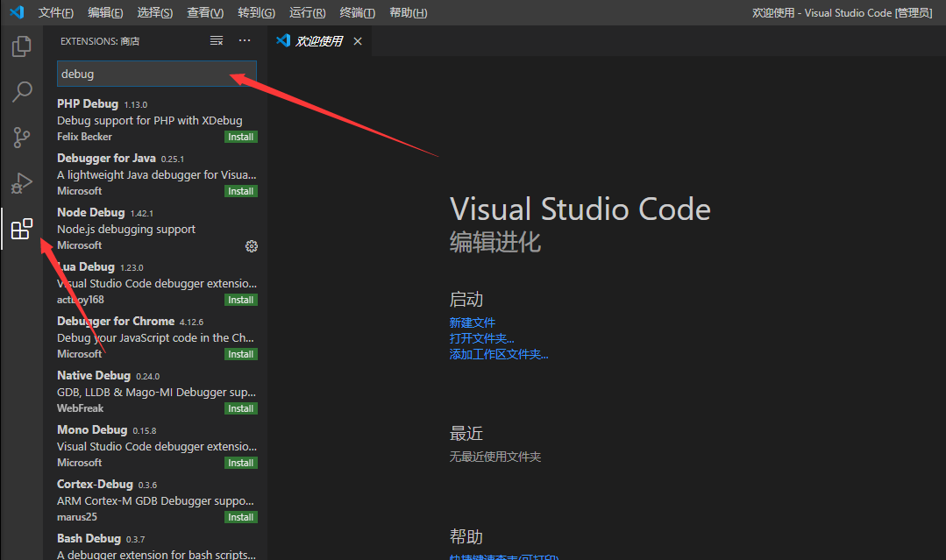
Task: Click publisher name WebFreak
Action: [x=81, y=408]
